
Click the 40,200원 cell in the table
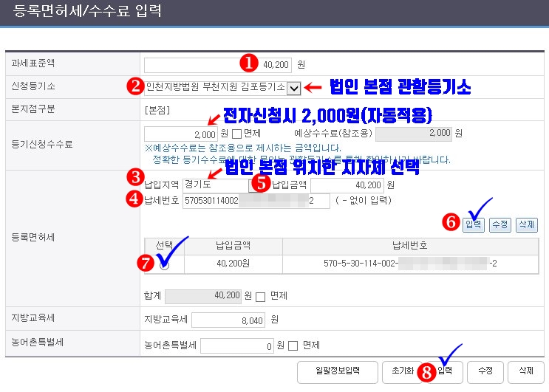[x=233, y=264]
